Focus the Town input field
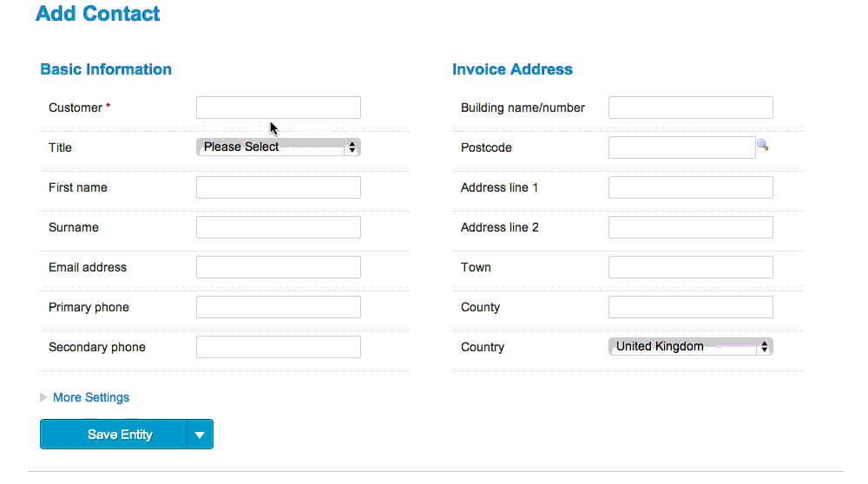Image resolution: width=868 pixels, height=484 pixels. (691, 267)
